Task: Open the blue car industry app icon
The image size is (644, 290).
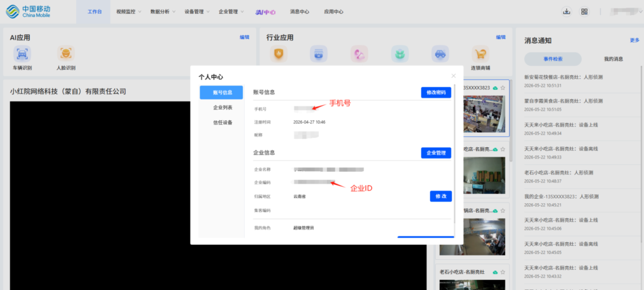Action: 440,54
